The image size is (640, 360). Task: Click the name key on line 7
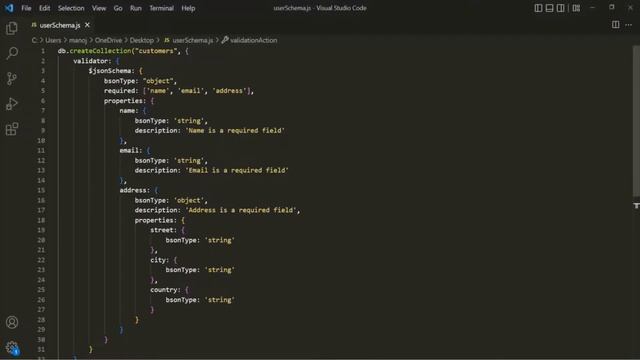pos(127,111)
